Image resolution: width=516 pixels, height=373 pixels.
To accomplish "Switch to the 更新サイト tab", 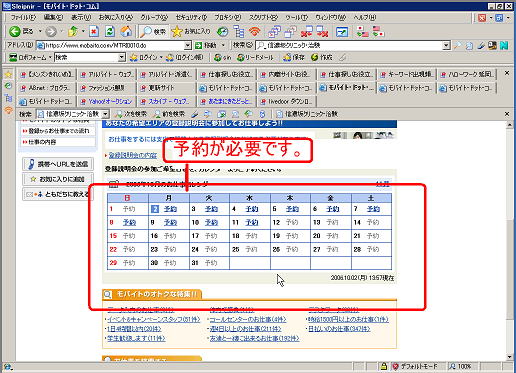I will [167, 88].
